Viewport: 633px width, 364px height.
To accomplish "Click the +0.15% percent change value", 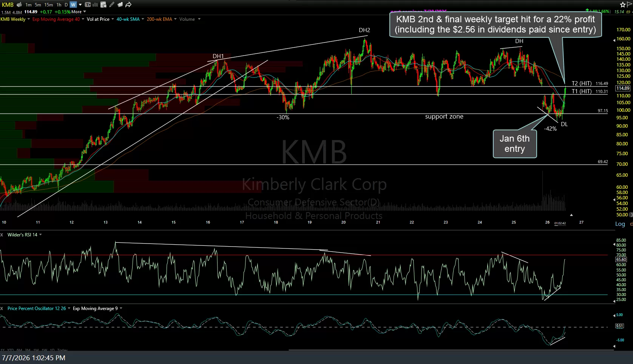I will coord(63,12).
